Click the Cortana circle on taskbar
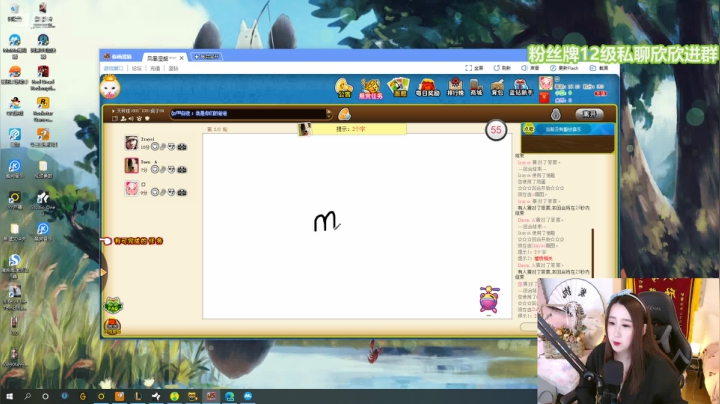This screenshot has height=404, width=720. click(45, 396)
